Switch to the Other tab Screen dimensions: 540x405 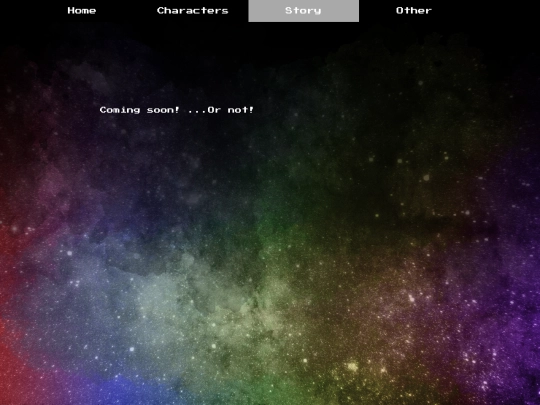pos(414,11)
